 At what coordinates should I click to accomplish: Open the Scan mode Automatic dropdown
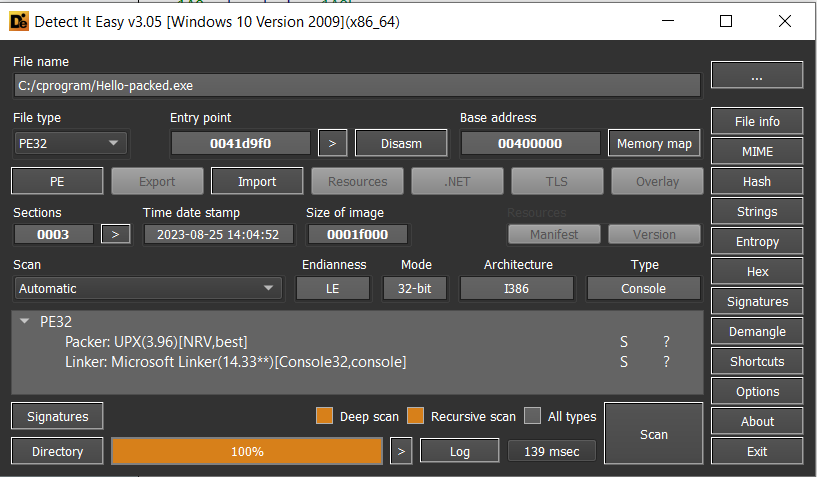point(148,288)
